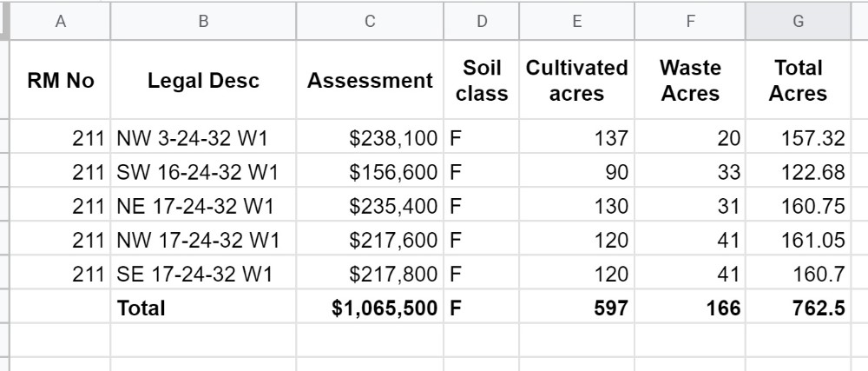The height and width of the screenshot is (371, 868).
Task: Select column E header
Action: pos(577,21)
